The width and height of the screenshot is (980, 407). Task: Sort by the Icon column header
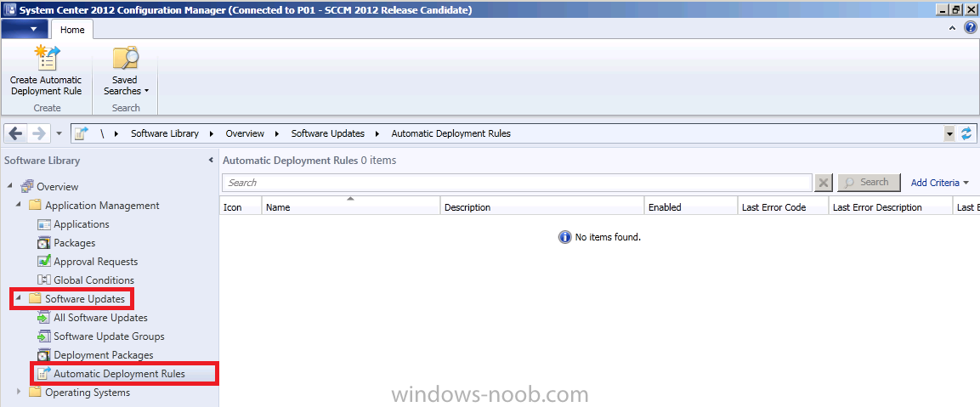[241, 207]
